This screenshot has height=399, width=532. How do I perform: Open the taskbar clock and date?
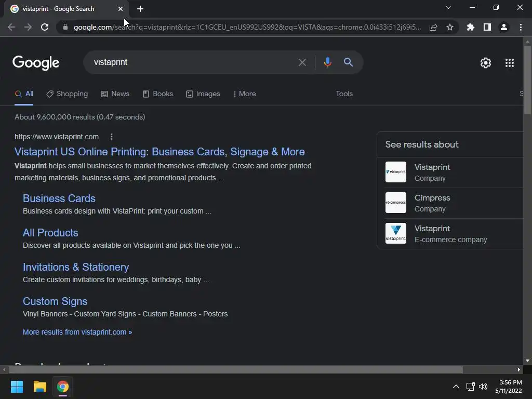point(508,387)
